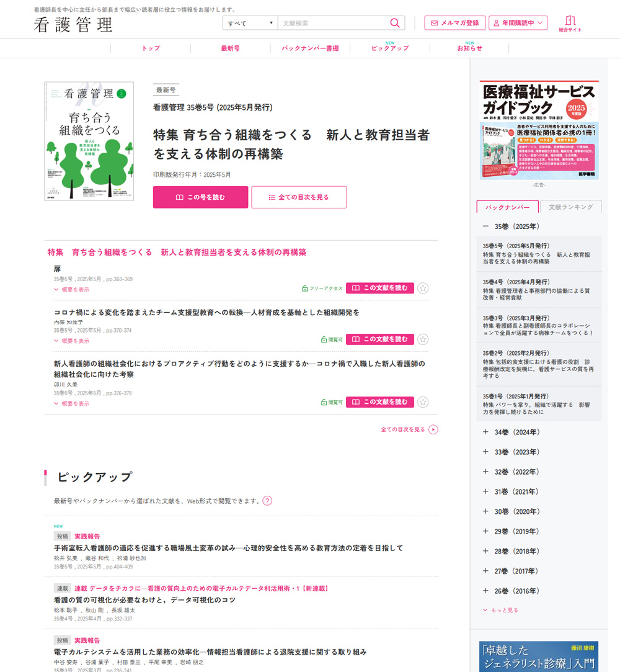Expand 29巻（2019年）
Screen dimensions: 620x672
(x=485, y=531)
